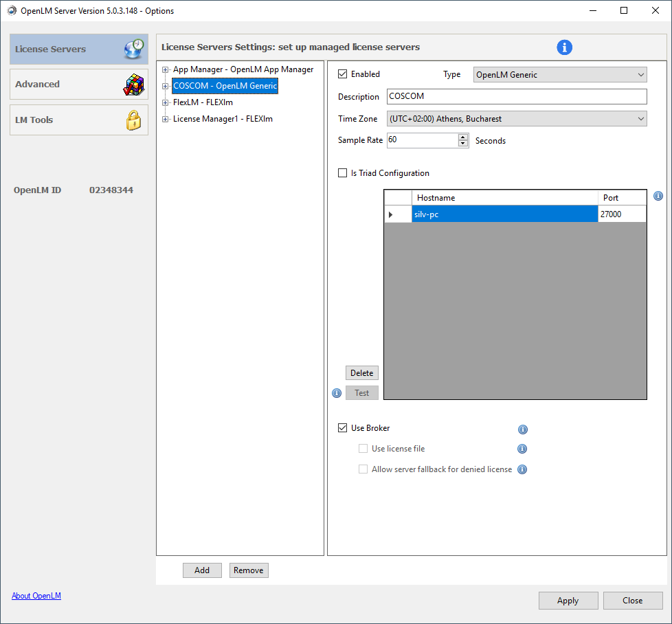Expand the FlexLM - FLEXlm tree node
Screen dimensions: 672x624
click(165, 103)
